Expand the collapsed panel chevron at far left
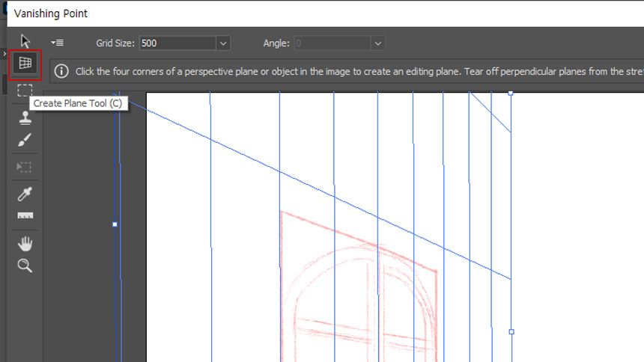 (4, 54)
